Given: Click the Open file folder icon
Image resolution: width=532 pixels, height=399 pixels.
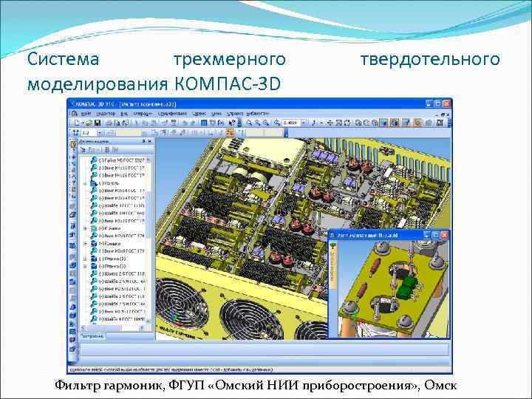Looking at the screenshot, I should coord(89,123).
